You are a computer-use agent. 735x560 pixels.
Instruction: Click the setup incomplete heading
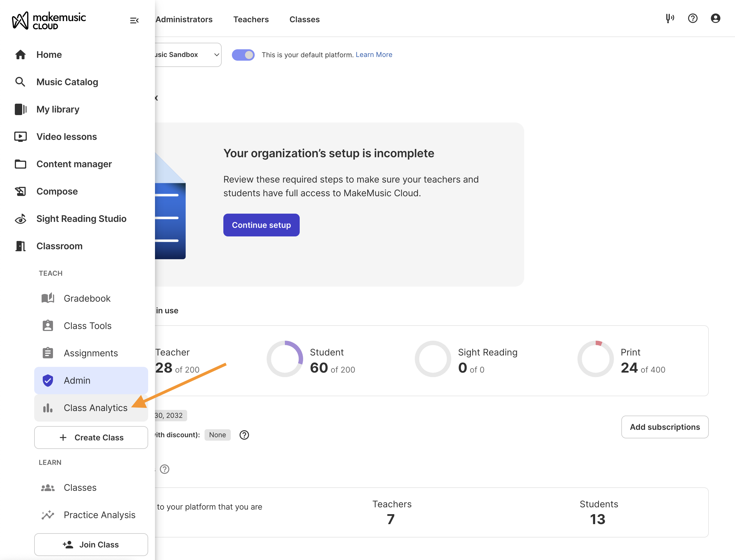[329, 153]
